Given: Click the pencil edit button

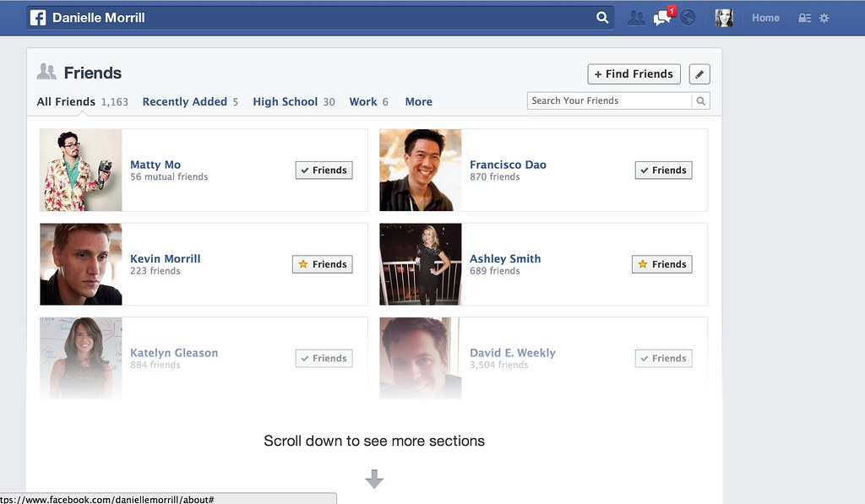Looking at the screenshot, I should point(699,74).
